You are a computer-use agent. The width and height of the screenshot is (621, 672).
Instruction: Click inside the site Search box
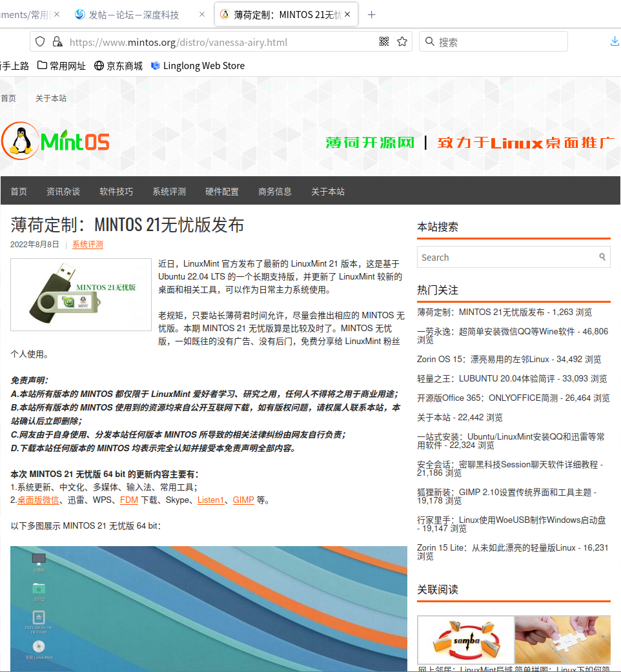click(504, 257)
